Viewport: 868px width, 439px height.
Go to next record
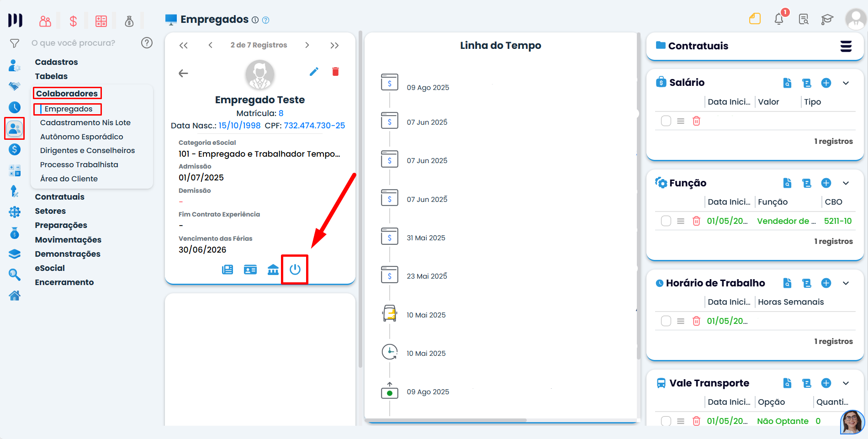click(307, 45)
